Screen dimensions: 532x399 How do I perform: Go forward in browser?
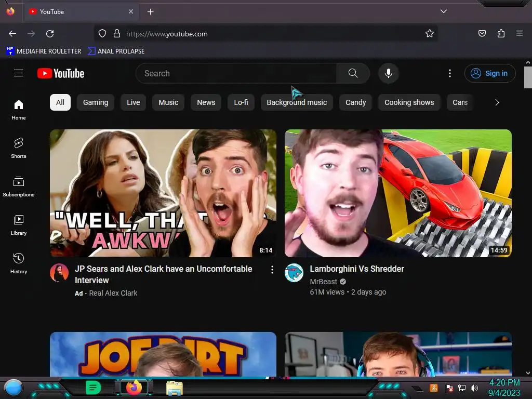(x=31, y=34)
